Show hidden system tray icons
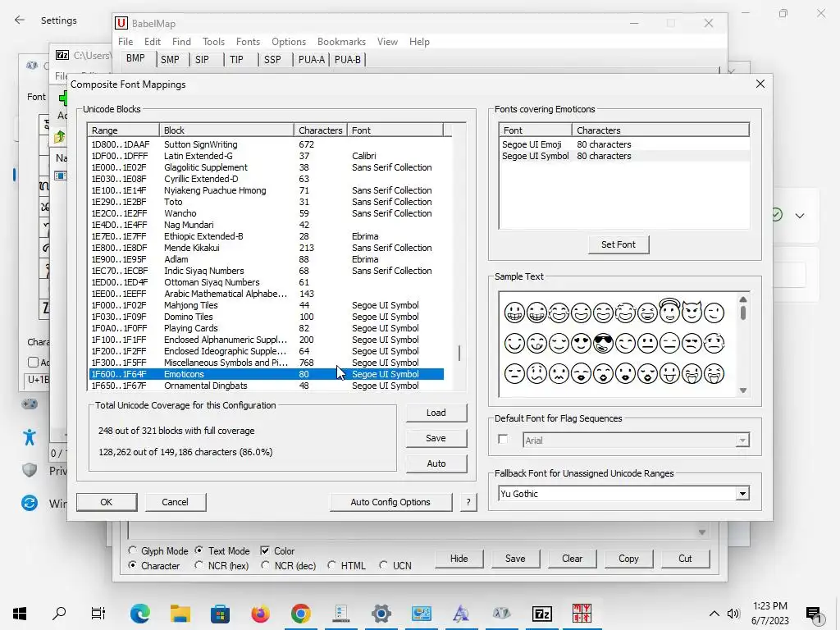840x630 pixels. coord(714,614)
